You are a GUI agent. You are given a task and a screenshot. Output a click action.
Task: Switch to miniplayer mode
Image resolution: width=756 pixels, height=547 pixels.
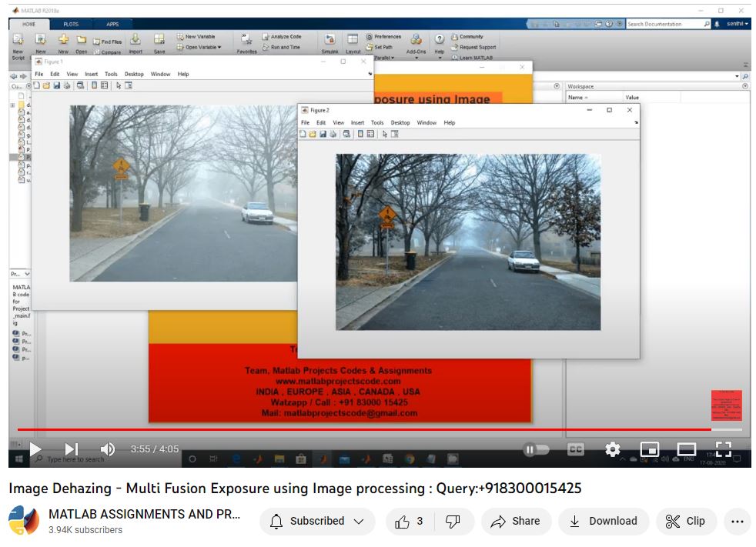[650, 449]
